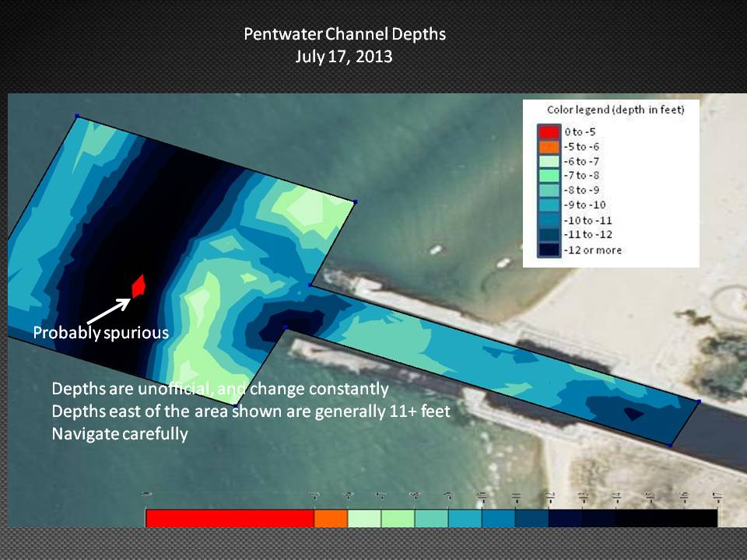Click the Navigate carefully text
This screenshot has height=560, width=747.
coord(120,434)
